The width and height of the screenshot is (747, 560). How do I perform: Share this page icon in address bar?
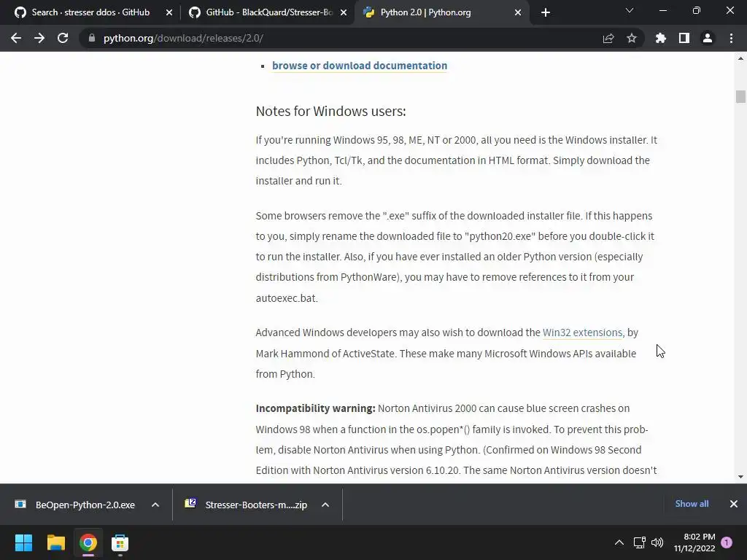coord(608,38)
